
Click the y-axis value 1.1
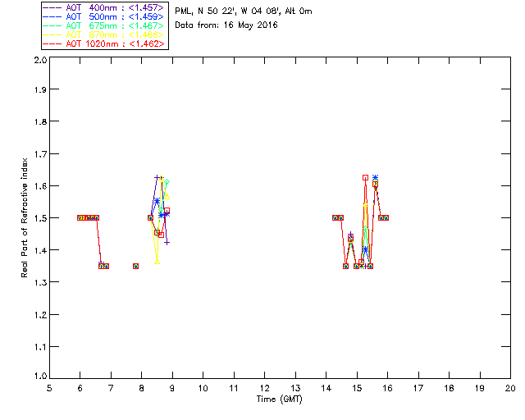(x=40, y=347)
